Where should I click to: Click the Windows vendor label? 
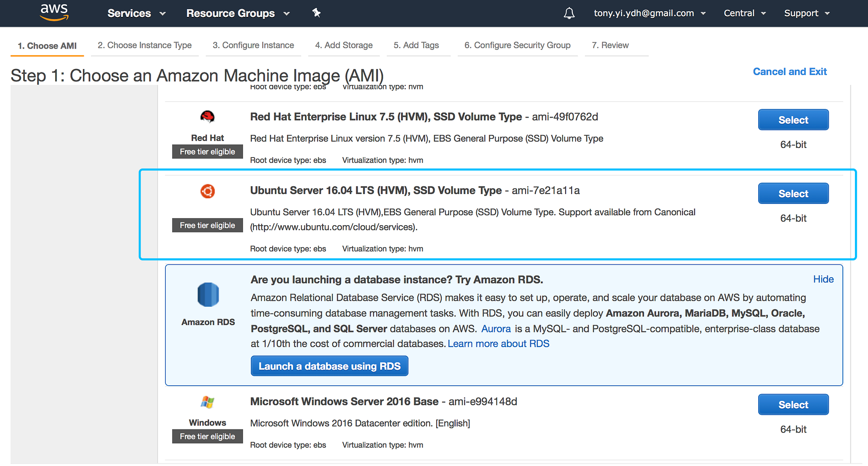(207, 423)
